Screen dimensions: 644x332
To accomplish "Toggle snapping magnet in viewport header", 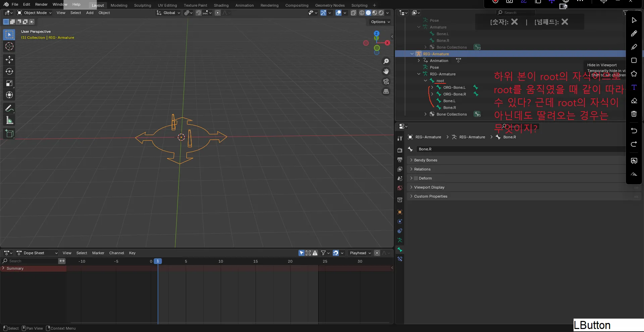I will click(x=199, y=13).
